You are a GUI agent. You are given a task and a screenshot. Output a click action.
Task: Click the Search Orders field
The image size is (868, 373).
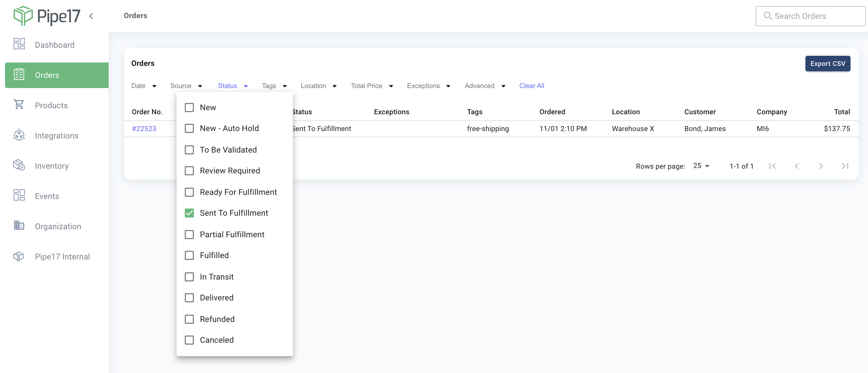click(x=810, y=16)
